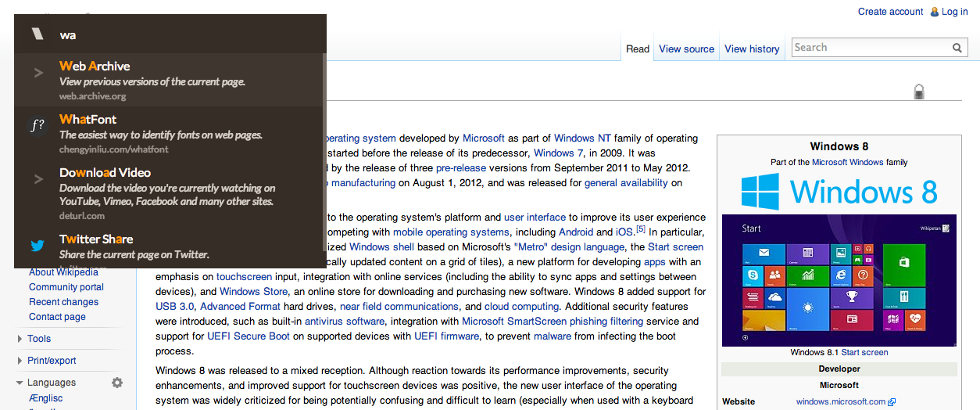The image size is (980, 410).
Task: Click the Create account link
Action: (x=890, y=12)
